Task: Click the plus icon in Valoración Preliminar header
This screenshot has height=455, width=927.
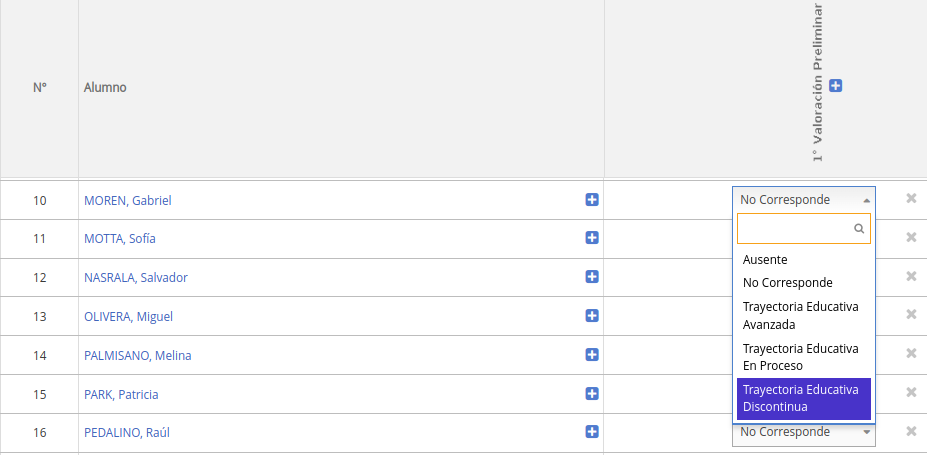Action: (836, 86)
